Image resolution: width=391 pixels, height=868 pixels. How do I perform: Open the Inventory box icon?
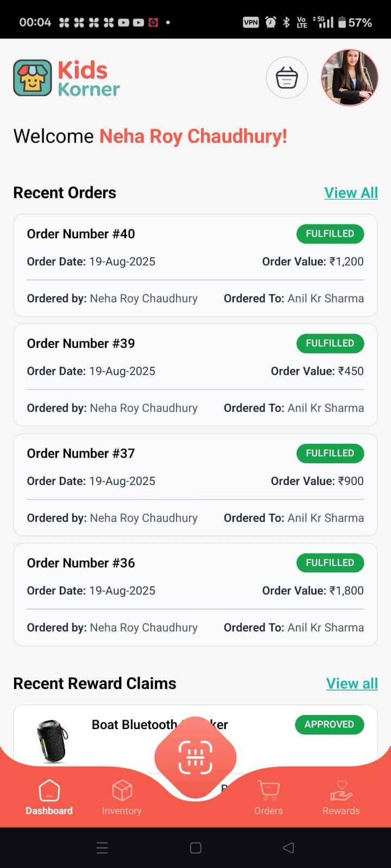[x=122, y=790]
